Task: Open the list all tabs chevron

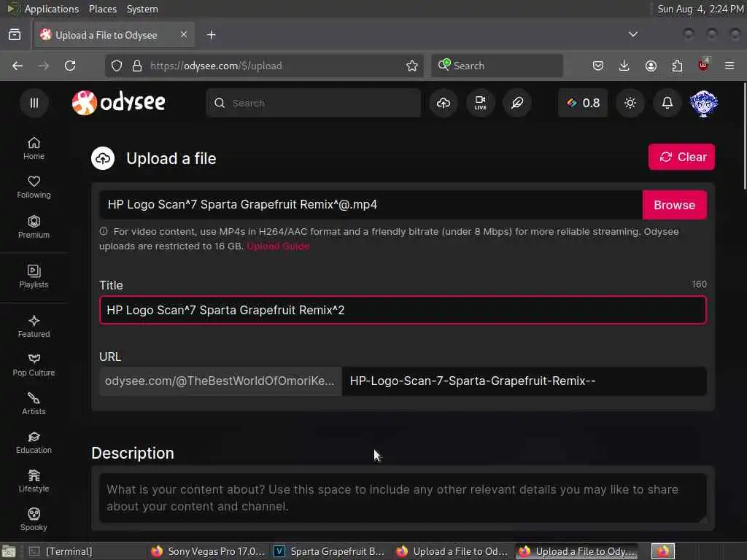Action: [x=632, y=34]
